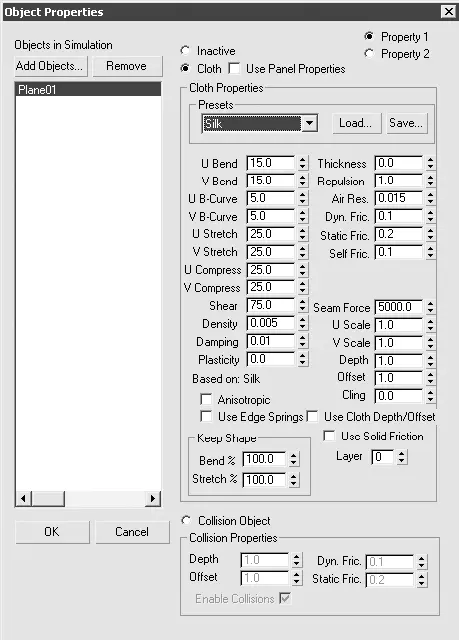459x640 pixels.
Task: Toggle Use Edge Springs checkbox
Action: (206, 416)
